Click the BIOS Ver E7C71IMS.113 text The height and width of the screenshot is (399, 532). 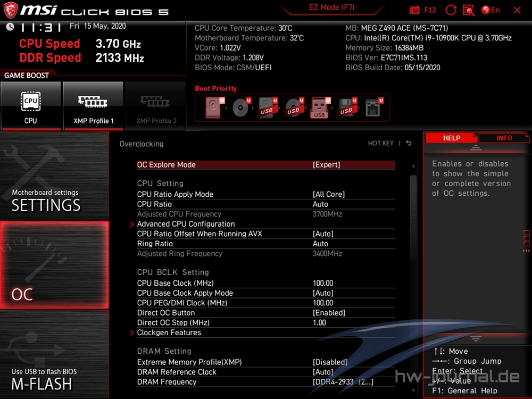[x=386, y=57]
